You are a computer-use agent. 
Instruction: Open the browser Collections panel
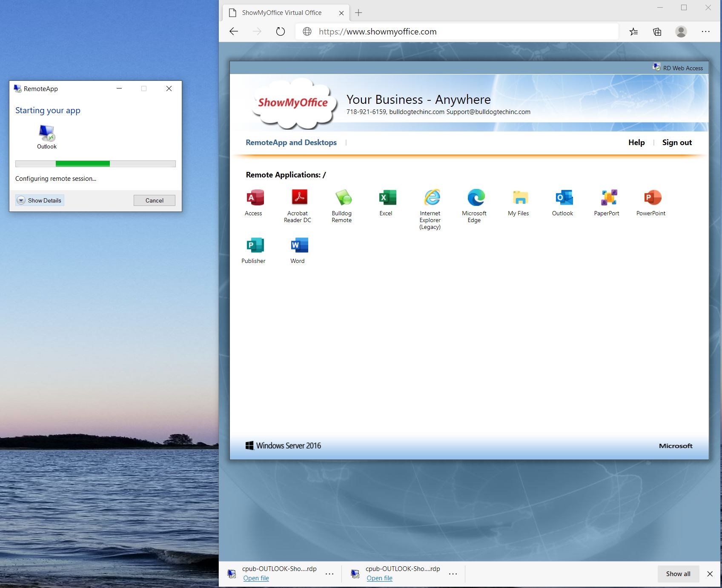pyautogui.click(x=657, y=31)
